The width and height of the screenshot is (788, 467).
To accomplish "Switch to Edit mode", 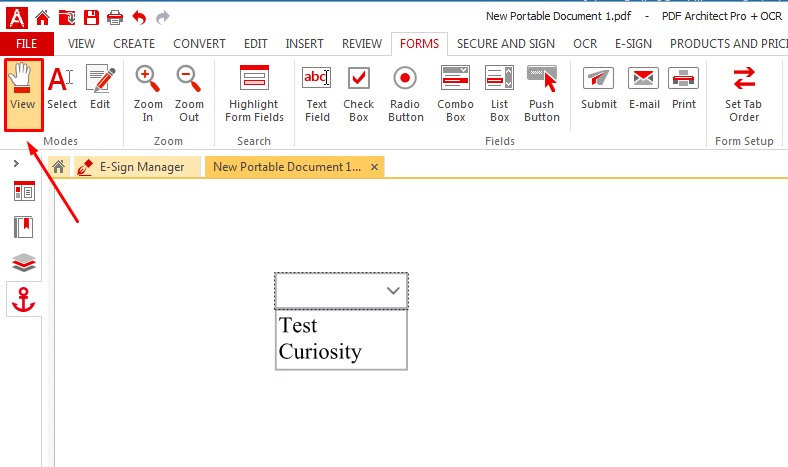I will (x=100, y=87).
